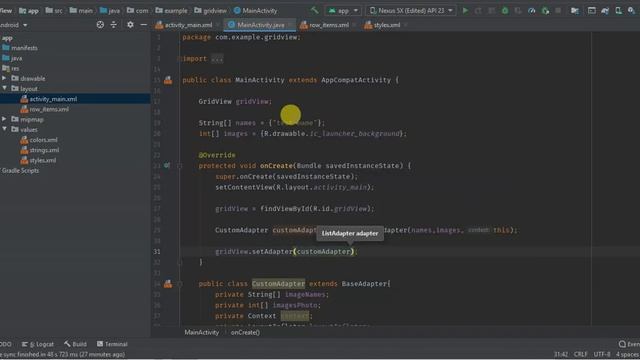
Task: Click the 4 spaces indent indicator
Action: click(x=628, y=354)
